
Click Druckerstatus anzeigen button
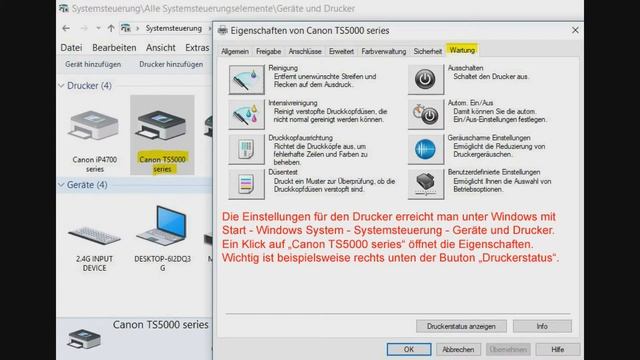click(461, 326)
